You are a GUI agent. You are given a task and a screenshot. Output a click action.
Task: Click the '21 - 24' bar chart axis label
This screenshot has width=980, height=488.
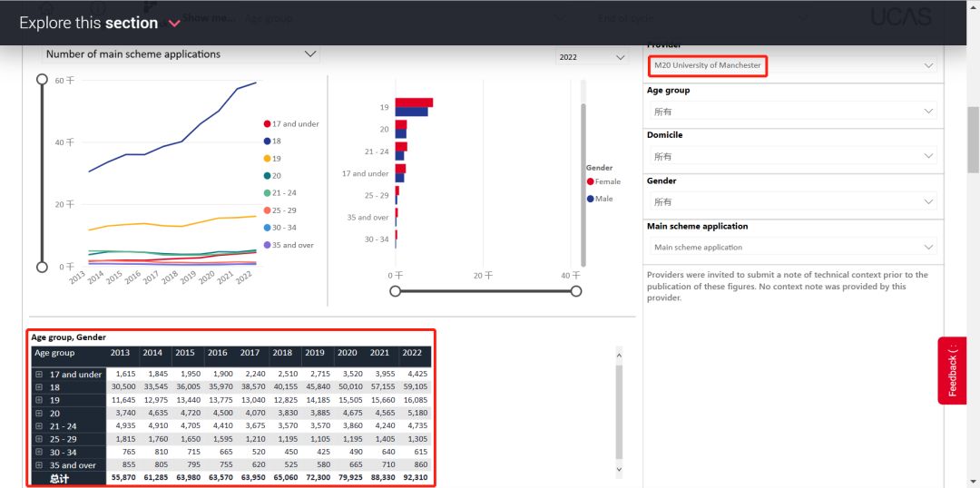376,151
